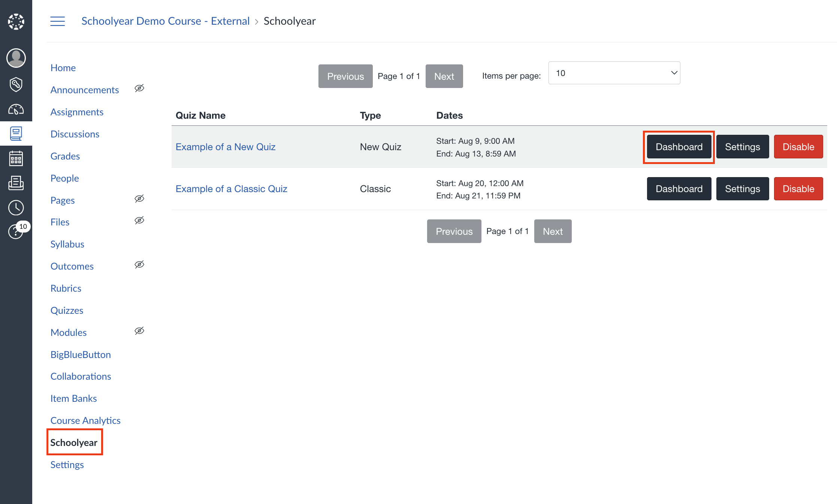
Task: Disable the Example of a Classic Quiz
Action: (x=798, y=189)
